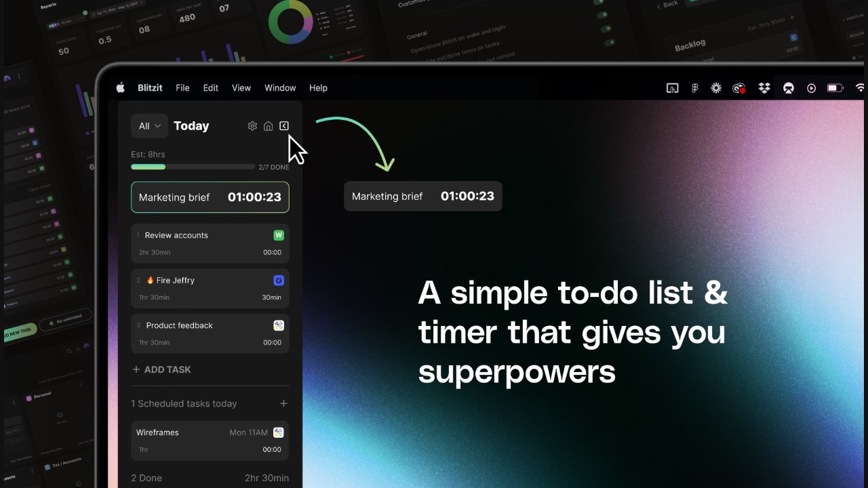This screenshot has height=488, width=868.
Task: Click the "Est: 8hrs" estimate text
Action: coord(148,155)
